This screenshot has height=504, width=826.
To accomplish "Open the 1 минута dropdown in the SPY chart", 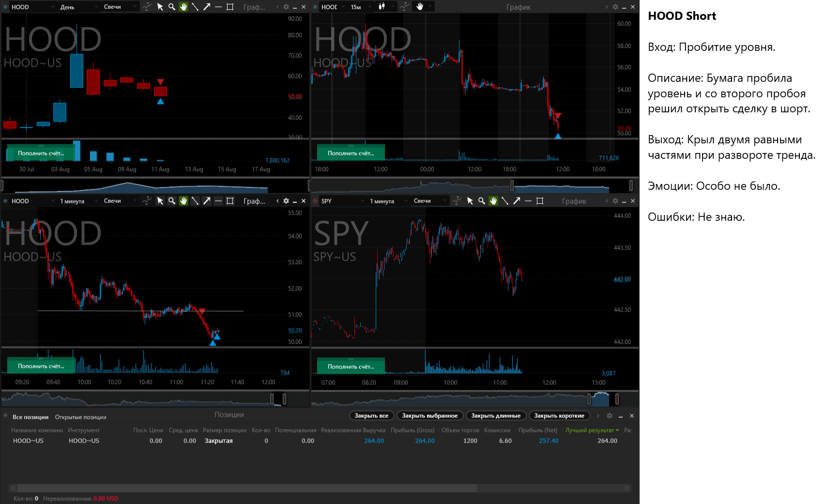I will [x=388, y=201].
